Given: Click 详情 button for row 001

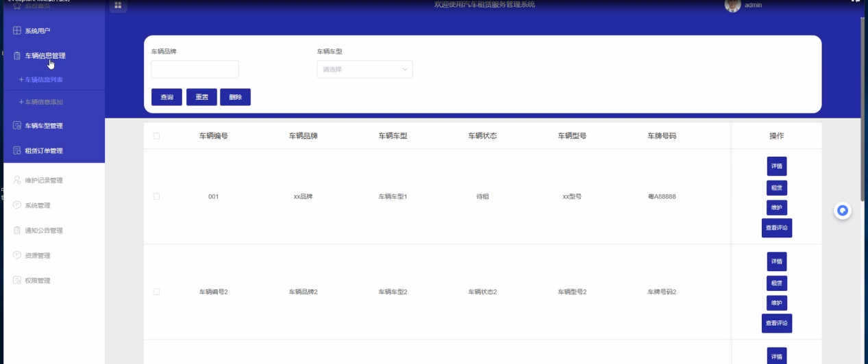Looking at the screenshot, I should [777, 166].
